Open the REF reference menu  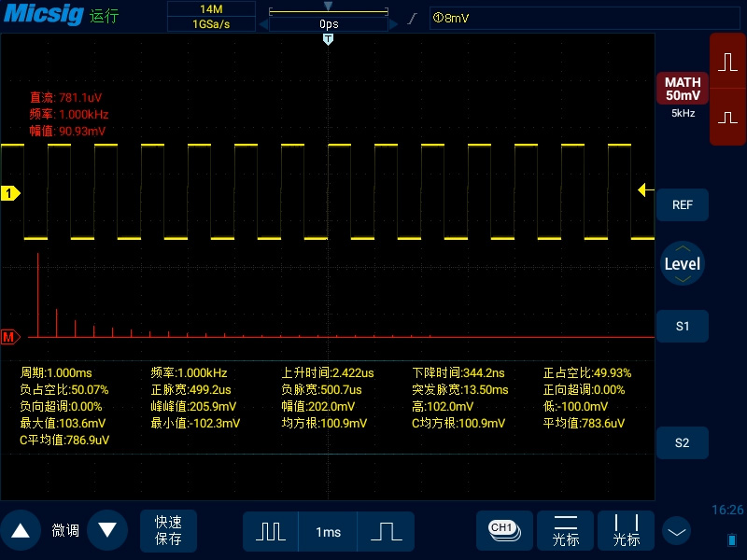click(x=683, y=204)
